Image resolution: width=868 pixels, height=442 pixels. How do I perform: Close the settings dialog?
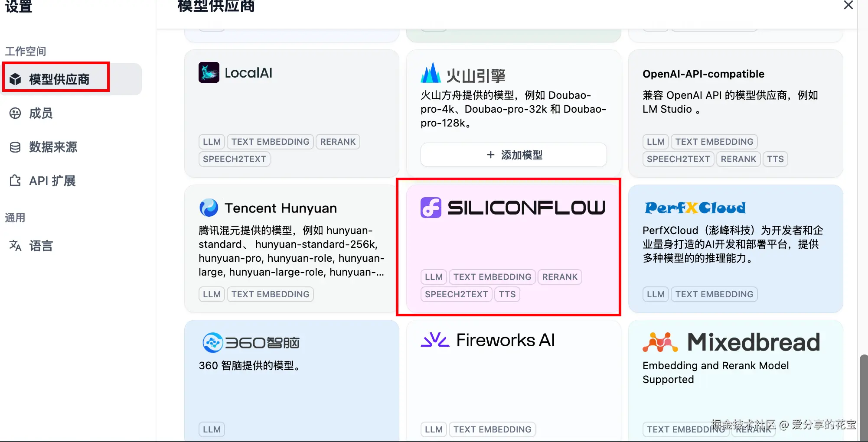[848, 5]
